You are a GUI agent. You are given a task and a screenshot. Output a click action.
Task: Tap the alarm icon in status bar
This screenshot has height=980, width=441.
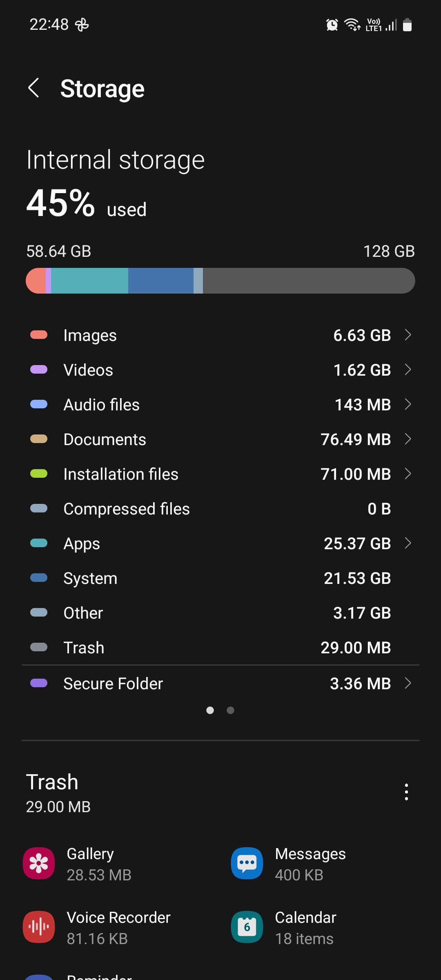(x=332, y=25)
